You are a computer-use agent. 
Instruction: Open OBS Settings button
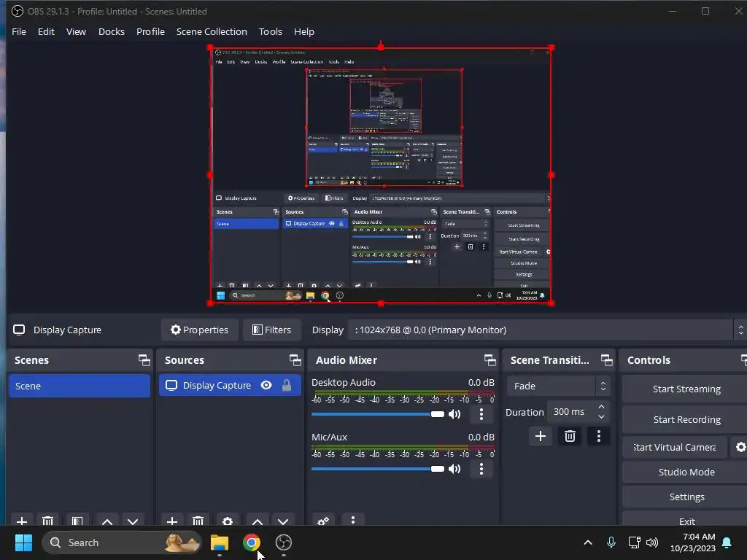click(x=686, y=497)
